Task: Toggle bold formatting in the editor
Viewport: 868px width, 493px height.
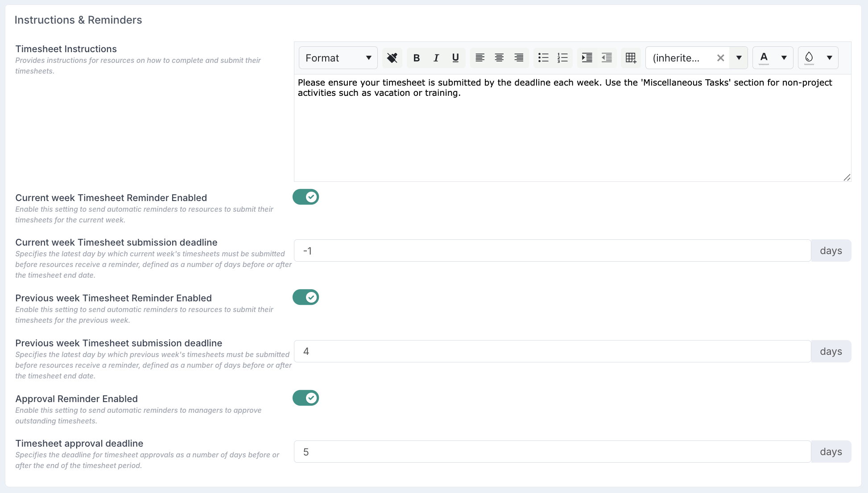Action: [417, 58]
